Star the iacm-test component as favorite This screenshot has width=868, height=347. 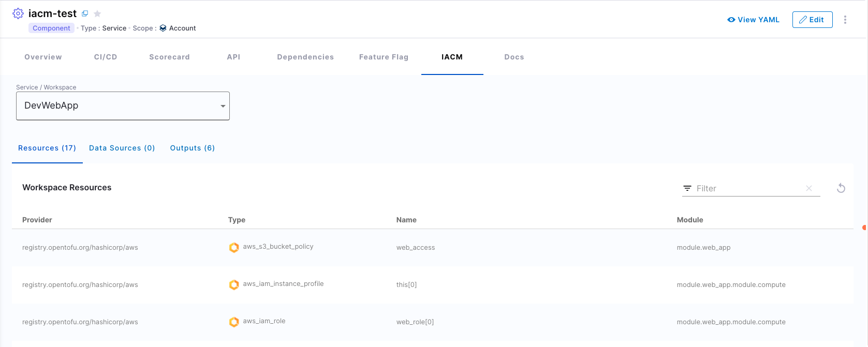pos(97,14)
